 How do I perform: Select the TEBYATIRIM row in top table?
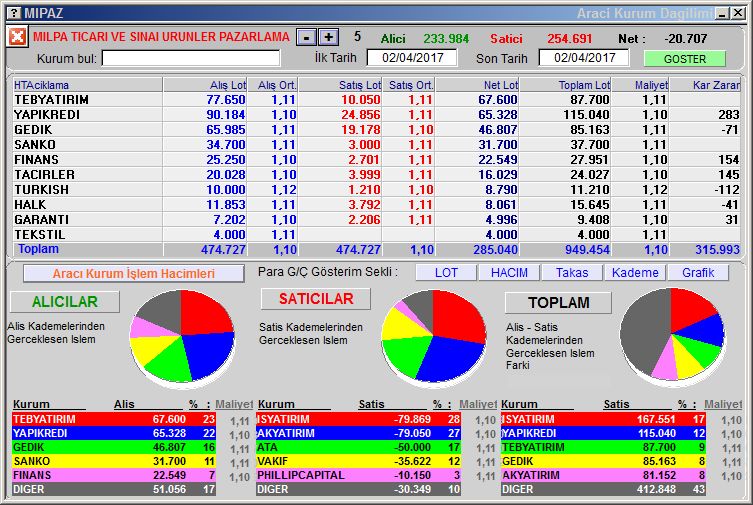pos(376,100)
